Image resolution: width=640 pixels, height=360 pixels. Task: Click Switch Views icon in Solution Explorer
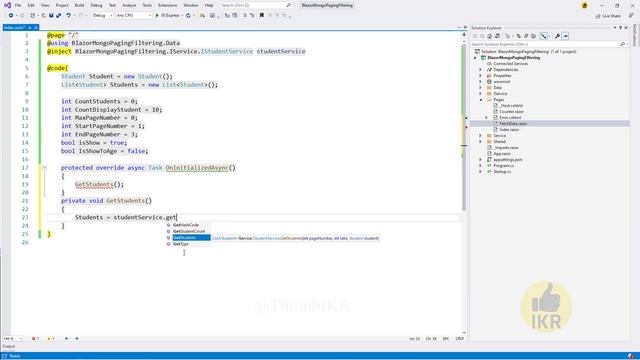pos(497,36)
